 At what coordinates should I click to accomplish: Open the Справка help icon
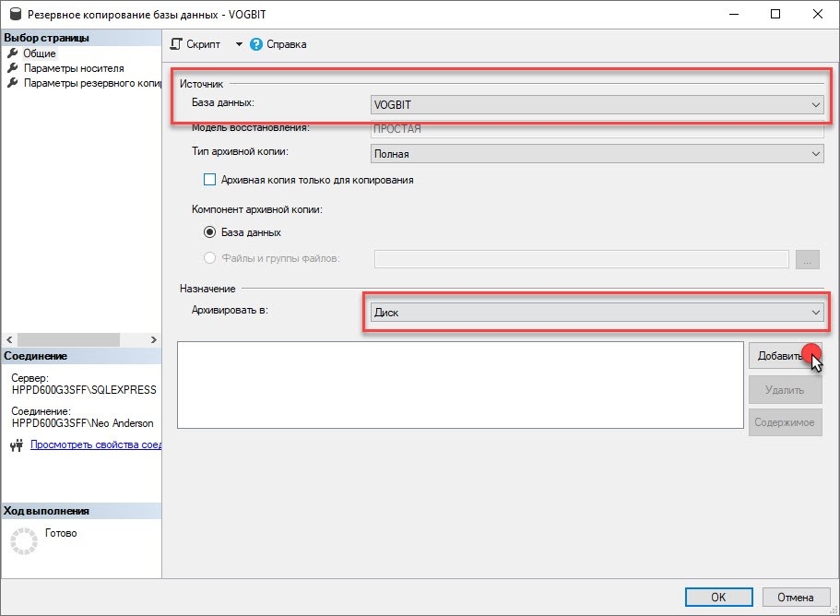[256, 44]
